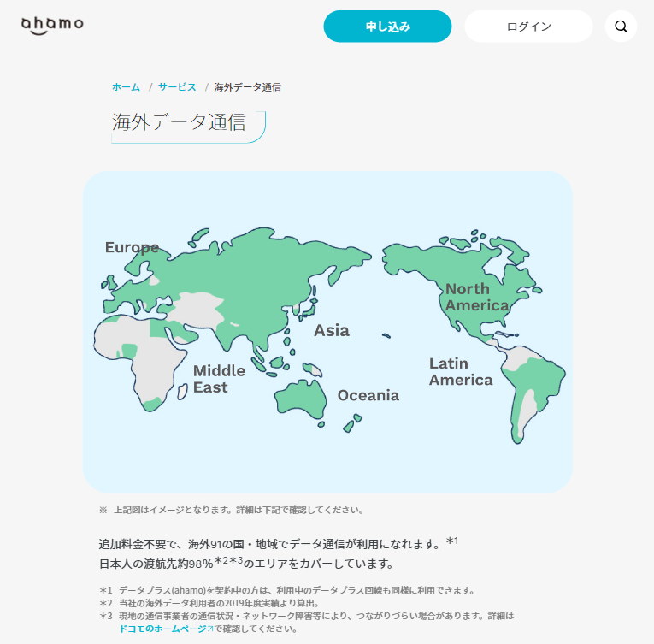The image size is (654, 644).
Task: Open the サービス breadcrumb link
Action: pyautogui.click(x=177, y=87)
